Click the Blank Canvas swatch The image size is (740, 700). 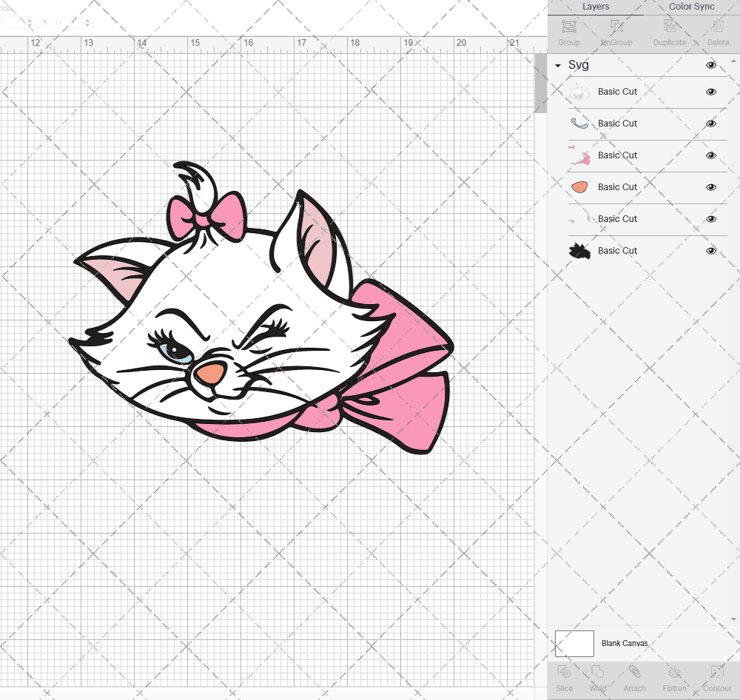point(574,644)
